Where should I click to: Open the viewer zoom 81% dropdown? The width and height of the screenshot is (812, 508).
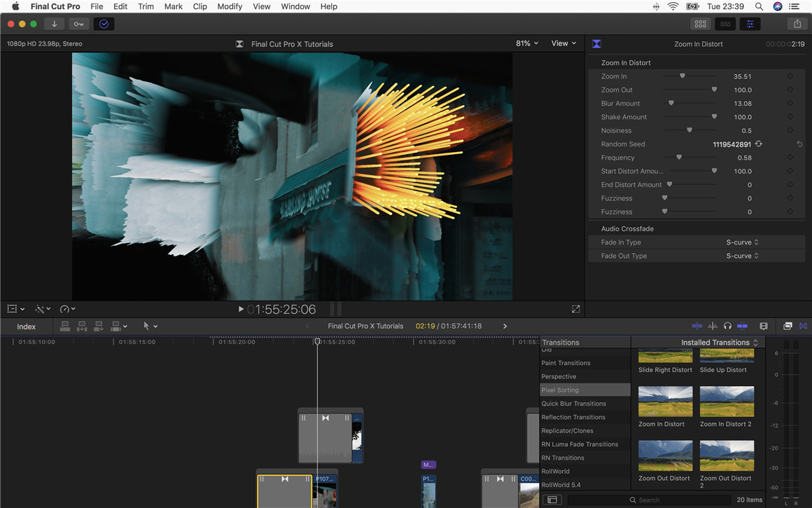coord(526,43)
